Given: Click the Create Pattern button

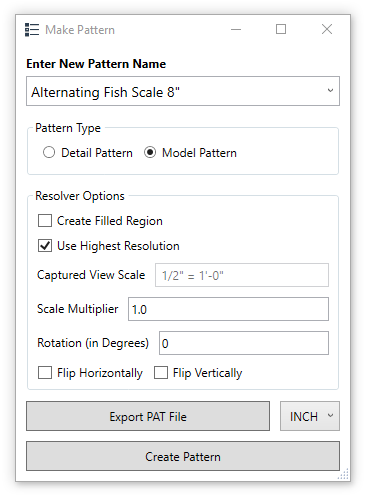Looking at the screenshot, I should tap(183, 456).
